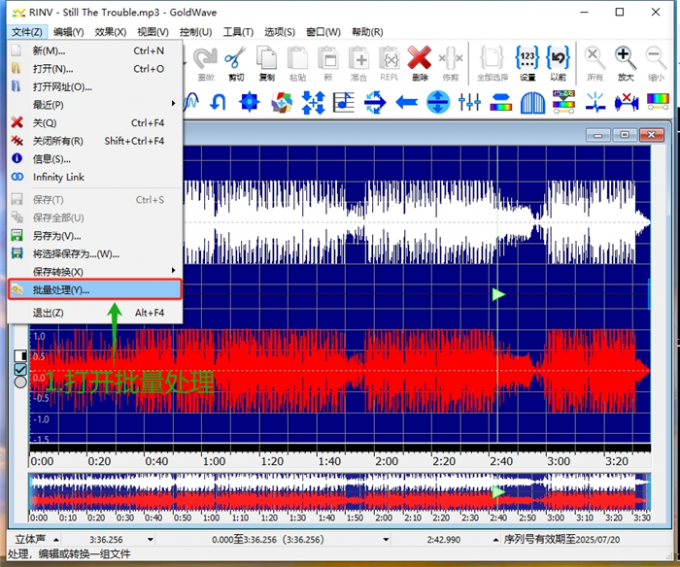Click the blue U-turn arrow effect icon
Image resolution: width=680 pixels, height=567 pixels.
pos(218,103)
